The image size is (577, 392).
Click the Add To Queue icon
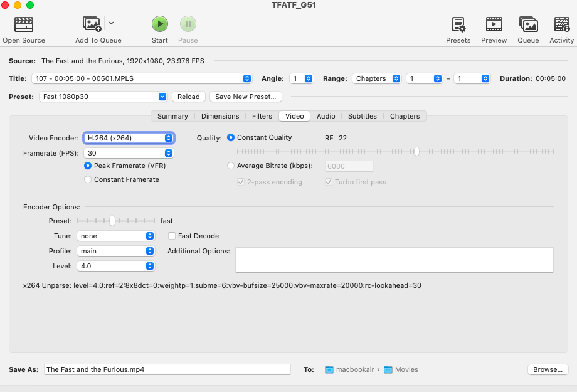pyautogui.click(x=92, y=24)
